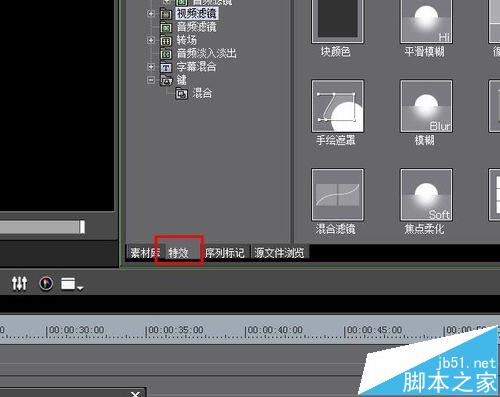The width and height of the screenshot is (500, 397).
Task: Expand the 视频滤镜 tree node
Action: [x=151, y=14]
